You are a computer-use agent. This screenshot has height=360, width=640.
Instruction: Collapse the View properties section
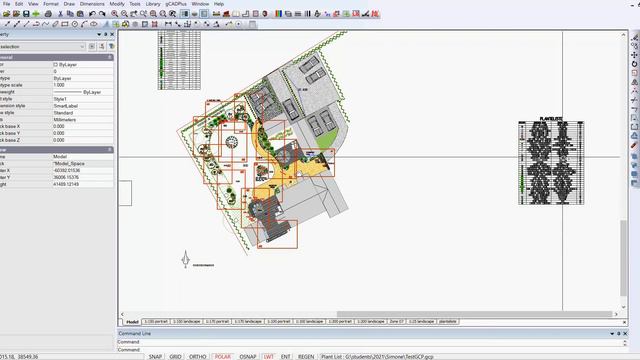point(110,150)
